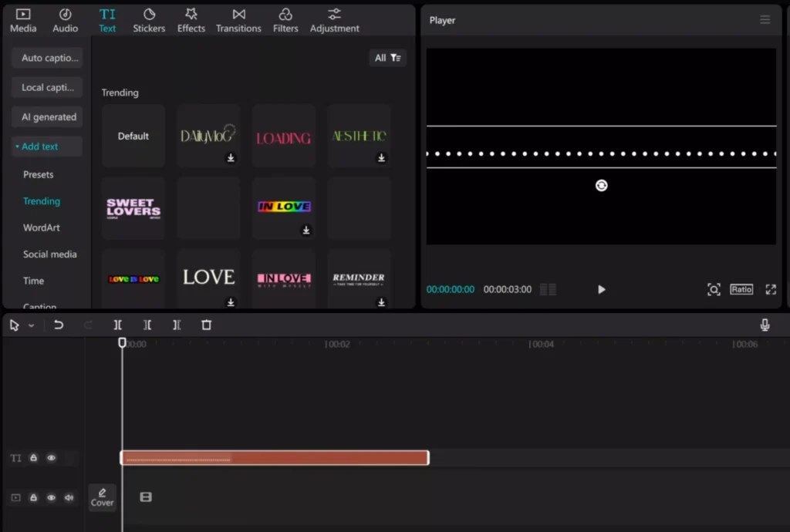The height and width of the screenshot is (532, 790).
Task: Download the AESTHETIC text template
Action: coord(381,158)
